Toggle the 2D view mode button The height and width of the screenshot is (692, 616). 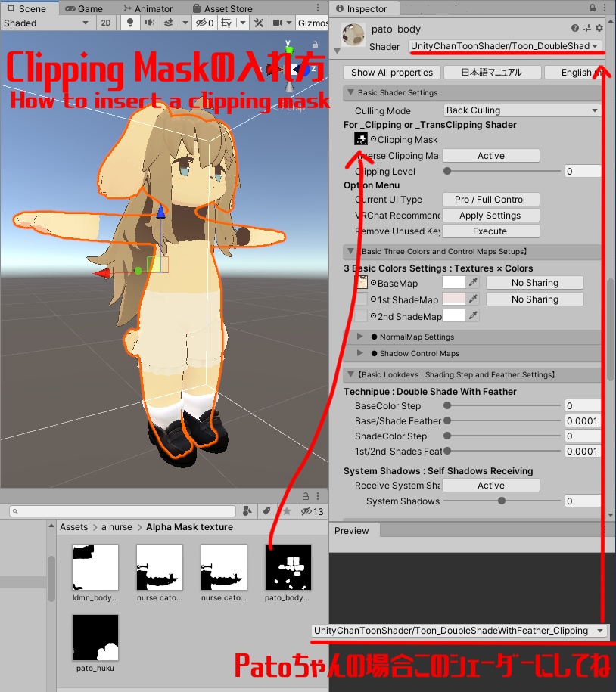[106, 23]
